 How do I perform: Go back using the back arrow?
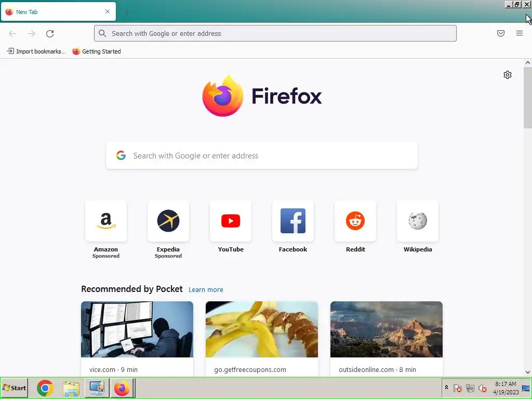point(12,34)
